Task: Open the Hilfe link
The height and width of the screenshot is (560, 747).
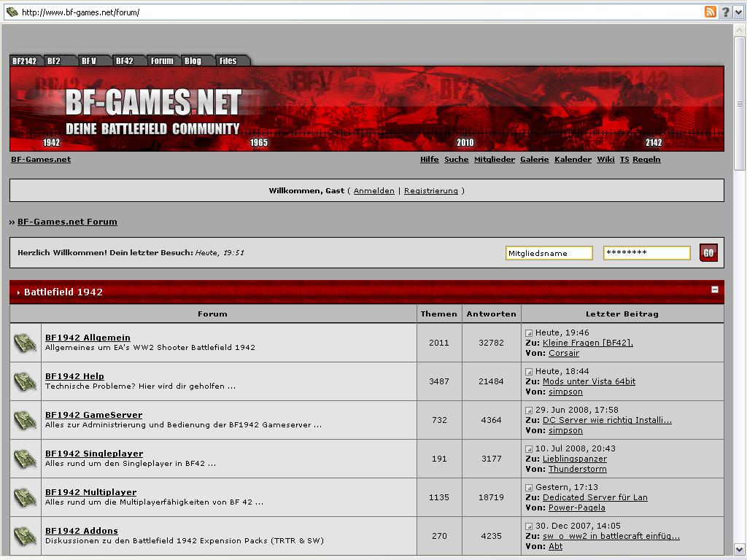Action: pyautogui.click(x=429, y=160)
